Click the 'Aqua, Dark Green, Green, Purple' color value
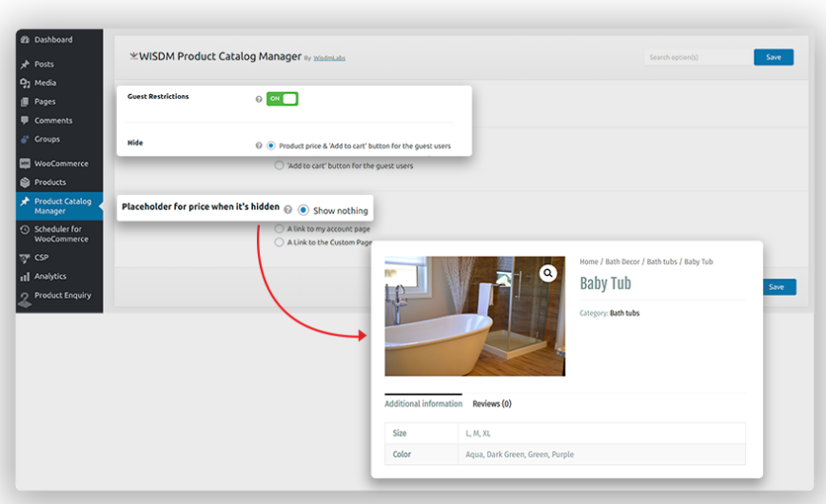 click(520, 454)
